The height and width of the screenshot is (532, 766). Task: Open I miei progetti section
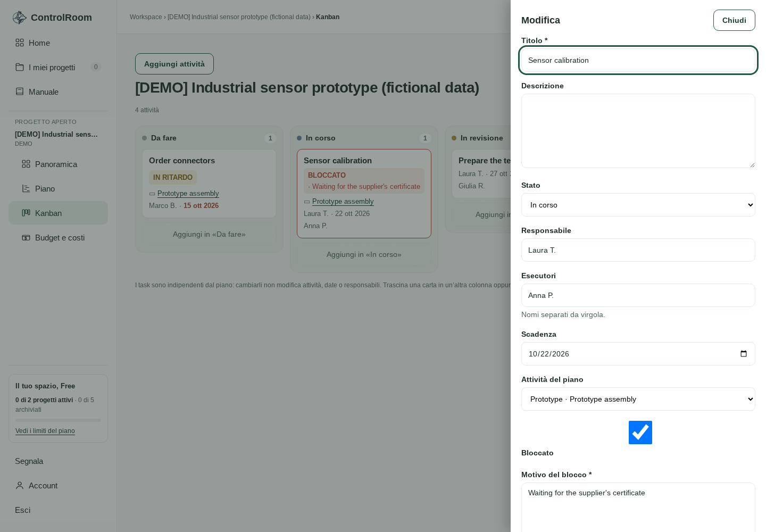click(58, 67)
